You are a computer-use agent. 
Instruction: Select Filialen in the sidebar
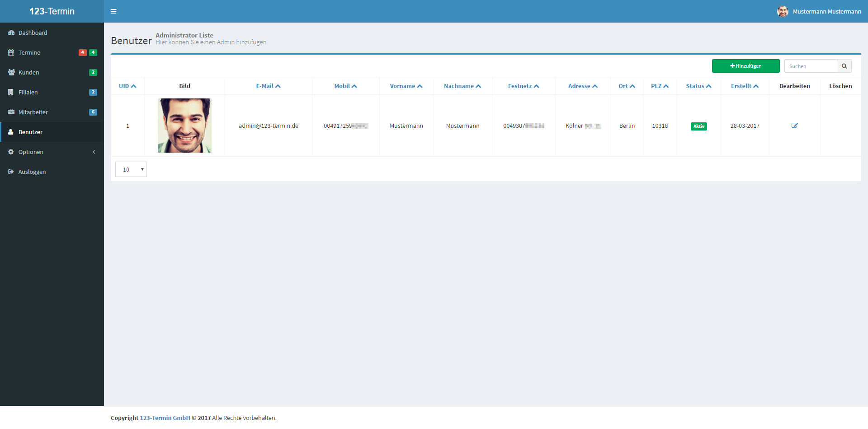[x=28, y=93]
